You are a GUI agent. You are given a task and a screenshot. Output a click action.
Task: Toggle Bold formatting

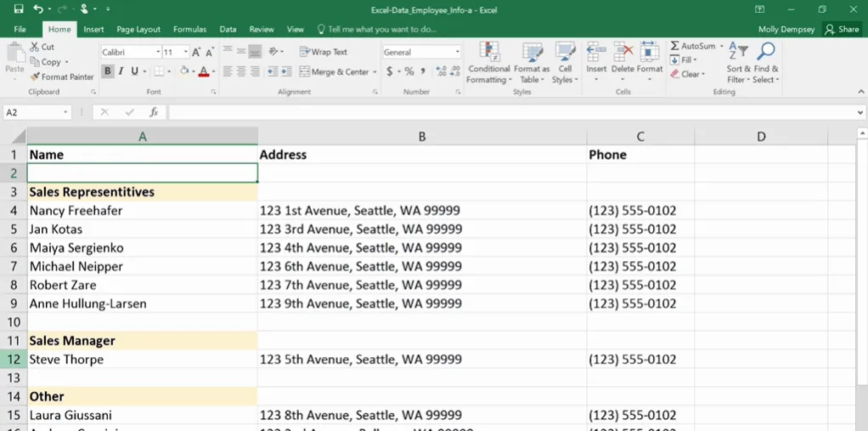(107, 71)
